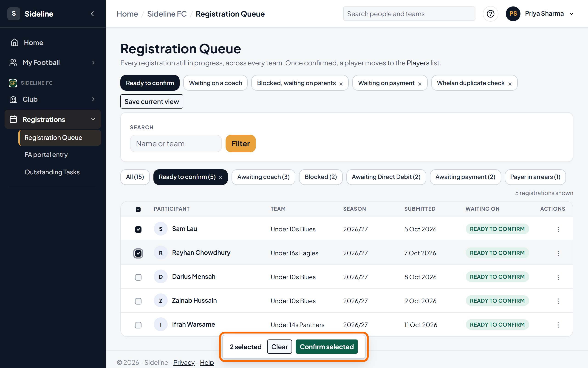The image size is (588, 368).
Task: Follow the Players link
Action: [418, 63]
